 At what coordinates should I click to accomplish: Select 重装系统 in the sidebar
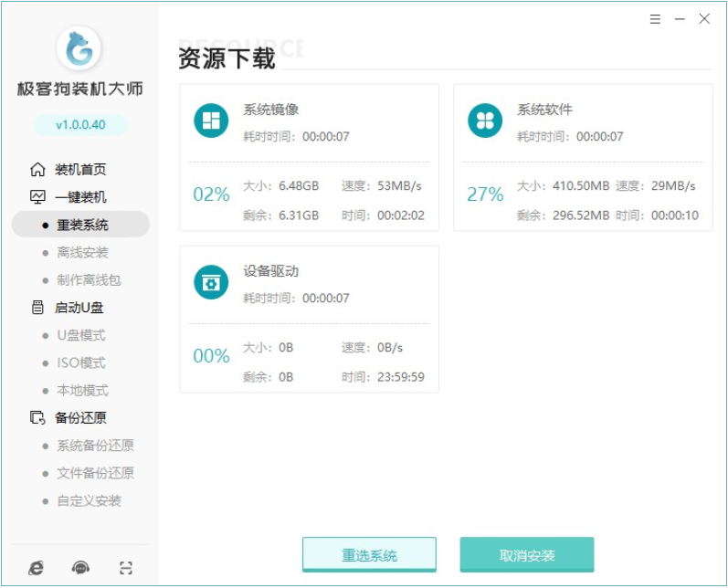[81, 225]
